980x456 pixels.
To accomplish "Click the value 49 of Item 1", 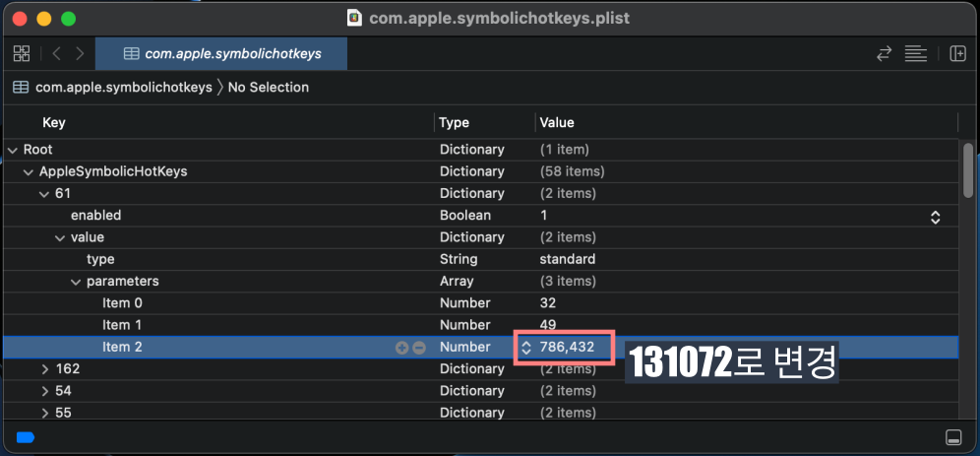I will (x=548, y=325).
